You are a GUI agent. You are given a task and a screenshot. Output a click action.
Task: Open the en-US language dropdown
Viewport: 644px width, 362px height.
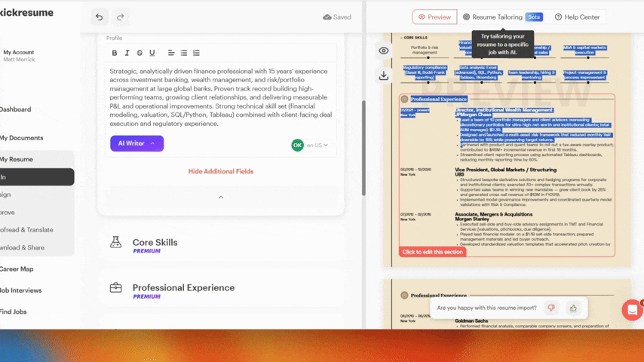click(x=317, y=145)
